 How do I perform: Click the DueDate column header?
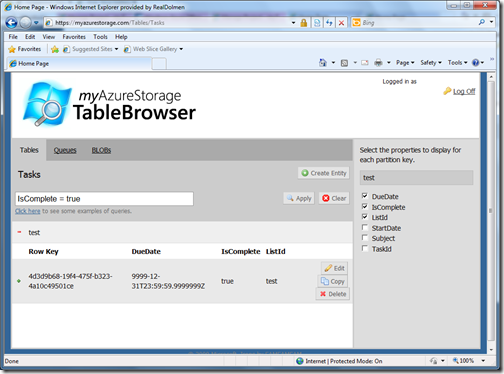[146, 251]
